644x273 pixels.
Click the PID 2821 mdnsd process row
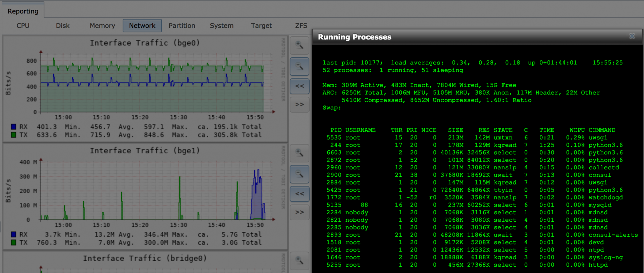[467, 220]
